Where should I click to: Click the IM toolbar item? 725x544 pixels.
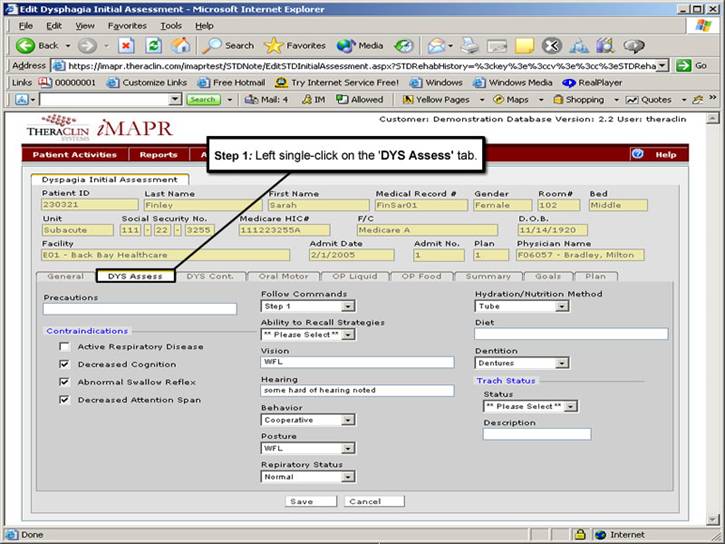click(313, 99)
